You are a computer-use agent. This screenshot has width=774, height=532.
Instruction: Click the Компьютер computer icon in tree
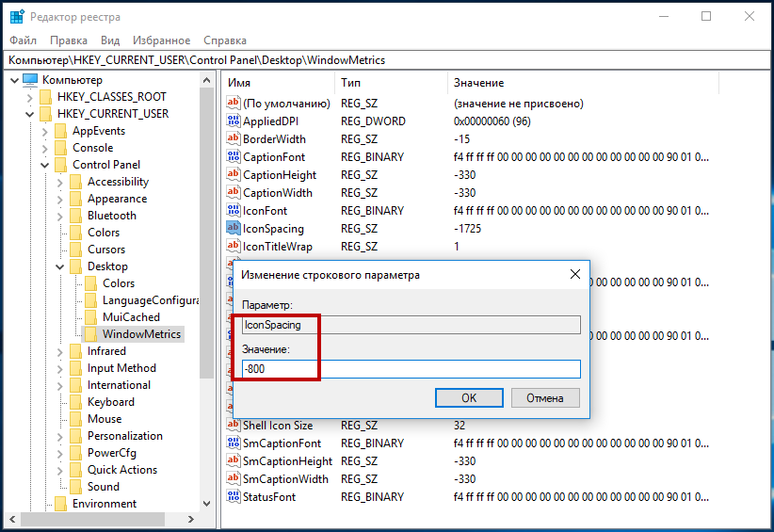pos(30,79)
